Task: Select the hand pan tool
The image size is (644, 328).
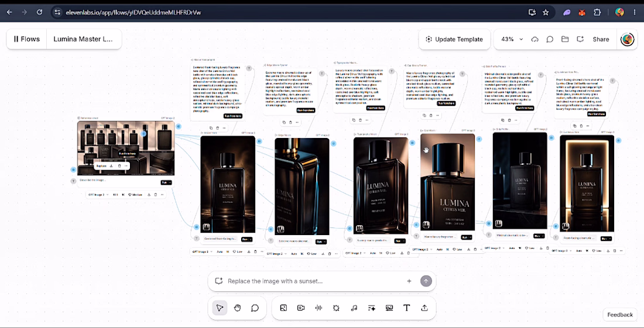Action: coord(237,308)
